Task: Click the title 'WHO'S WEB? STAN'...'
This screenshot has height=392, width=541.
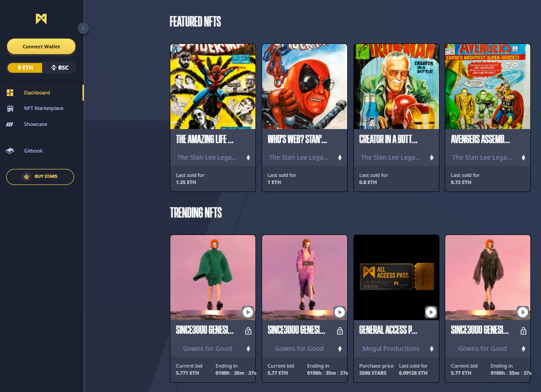Action: (298, 139)
